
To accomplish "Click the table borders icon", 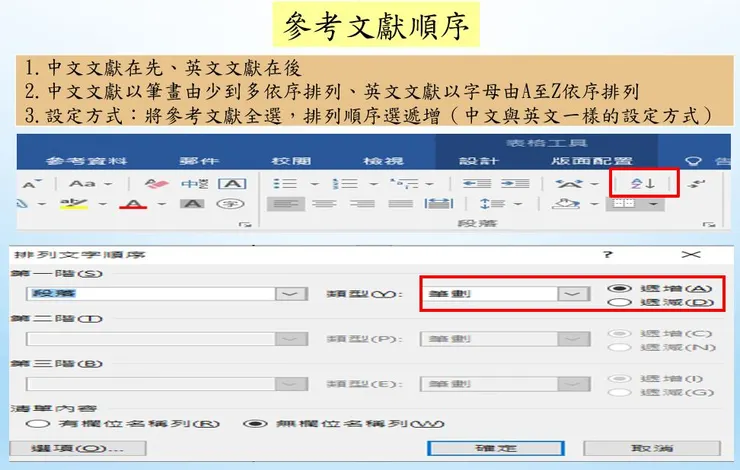I will tap(624, 204).
